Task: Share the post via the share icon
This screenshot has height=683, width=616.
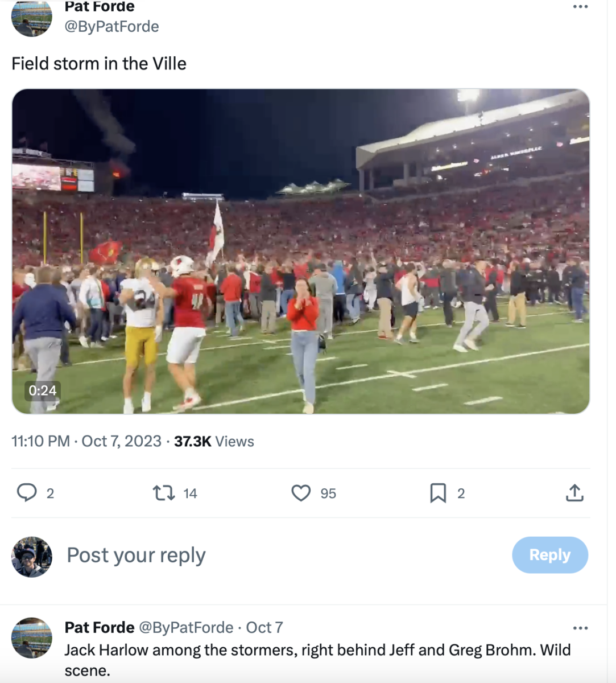Action: tap(574, 493)
